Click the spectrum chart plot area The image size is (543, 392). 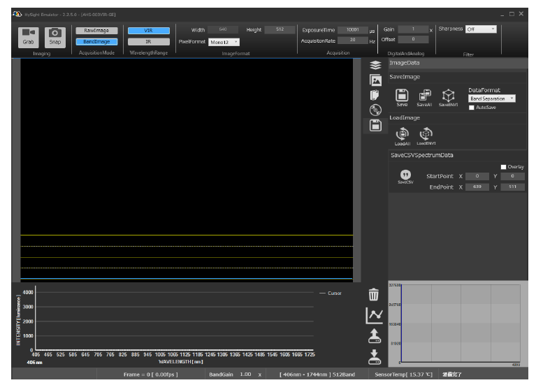pos(175,318)
